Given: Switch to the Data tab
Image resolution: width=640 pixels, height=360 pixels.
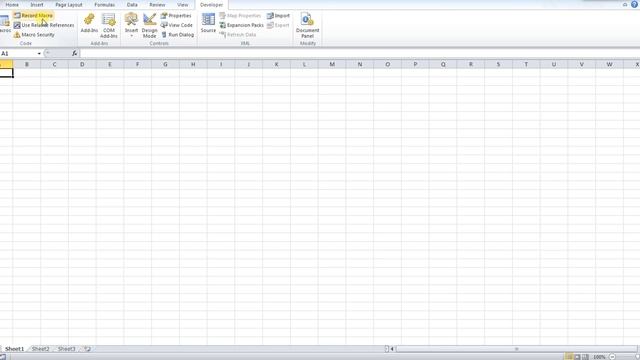Looking at the screenshot, I should tap(132, 5).
